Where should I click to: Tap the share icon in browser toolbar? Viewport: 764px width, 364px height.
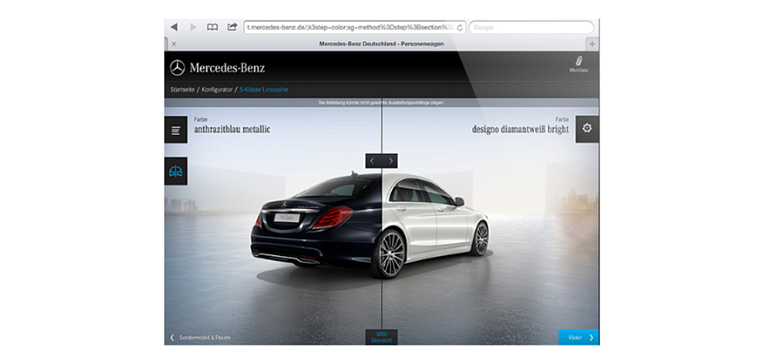click(x=232, y=27)
